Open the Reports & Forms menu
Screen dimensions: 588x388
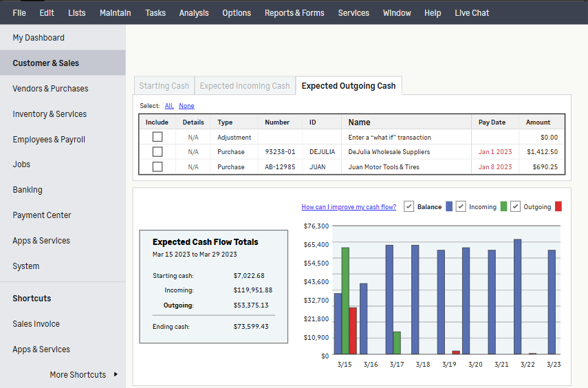(x=294, y=13)
